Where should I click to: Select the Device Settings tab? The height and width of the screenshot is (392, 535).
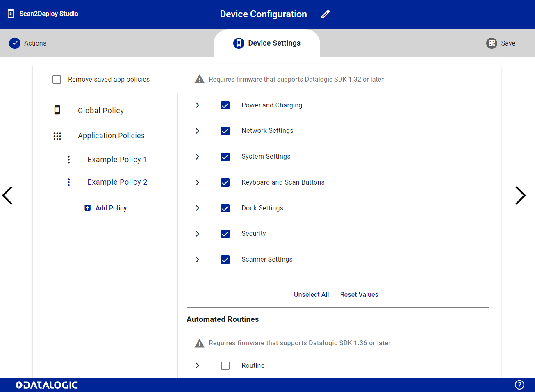click(x=267, y=43)
